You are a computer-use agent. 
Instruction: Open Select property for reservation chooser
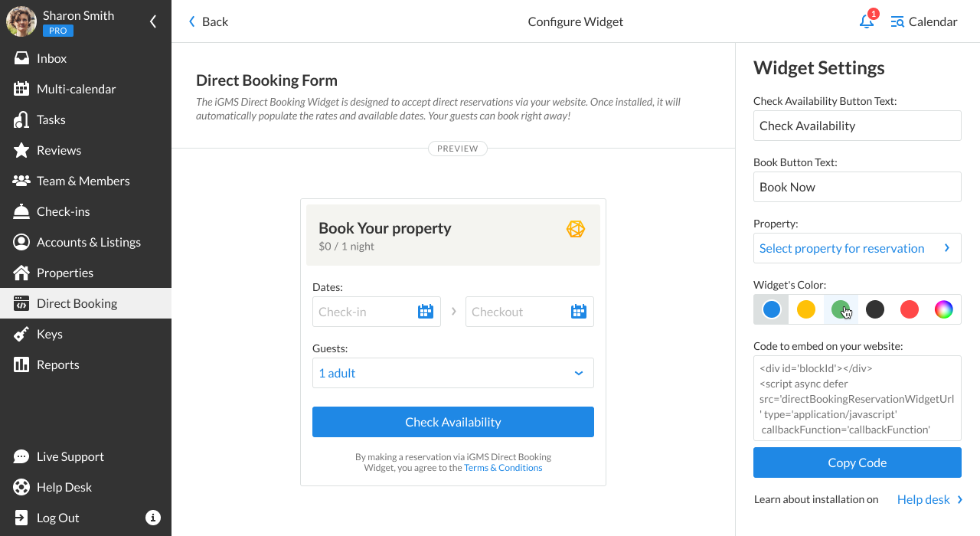857,248
